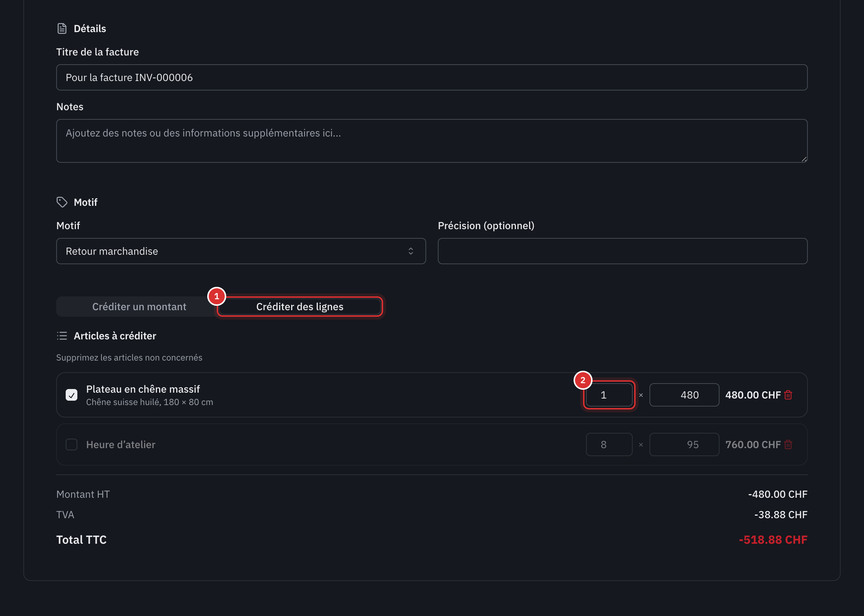Click the Motif dropdown chevron arrows
This screenshot has height=616, width=864.
click(411, 251)
